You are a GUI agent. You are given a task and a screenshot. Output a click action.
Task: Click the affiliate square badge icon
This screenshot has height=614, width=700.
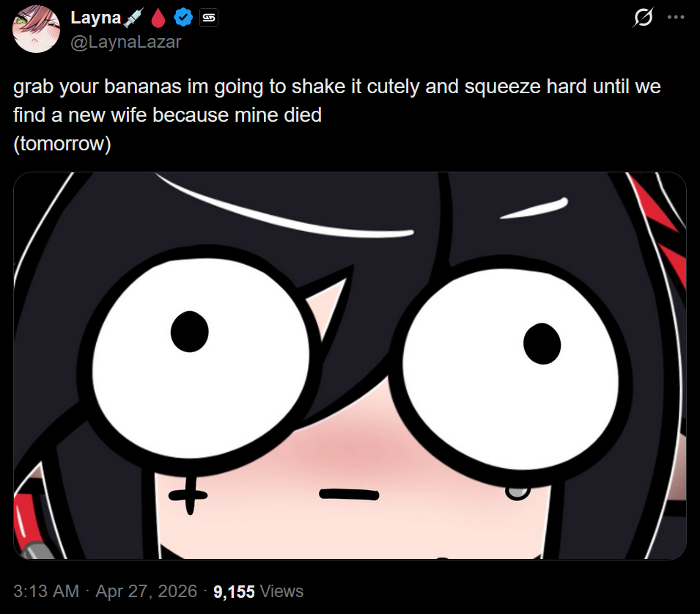[209, 18]
